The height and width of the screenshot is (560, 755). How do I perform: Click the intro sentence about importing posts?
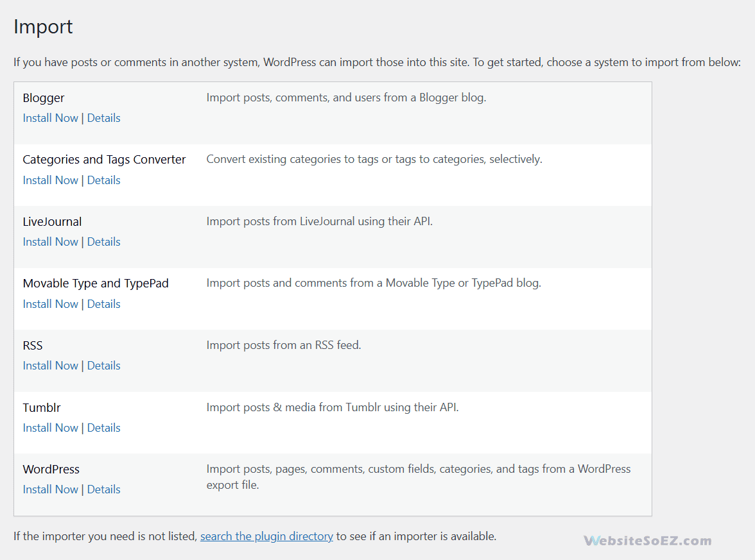pyautogui.click(x=377, y=62)
